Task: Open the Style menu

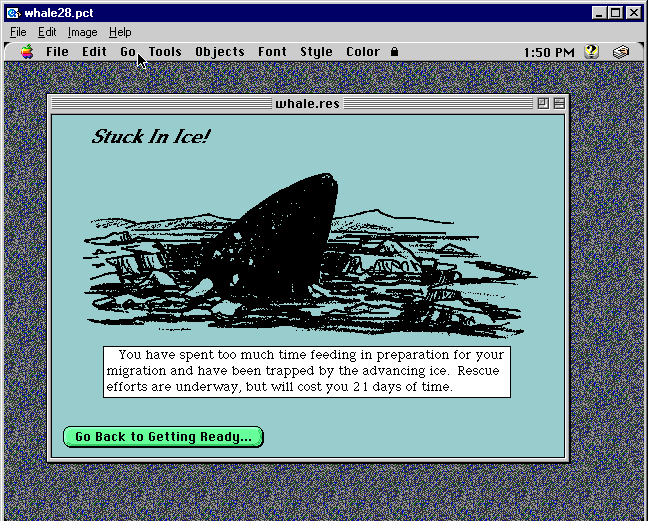Action: (316, 52)
